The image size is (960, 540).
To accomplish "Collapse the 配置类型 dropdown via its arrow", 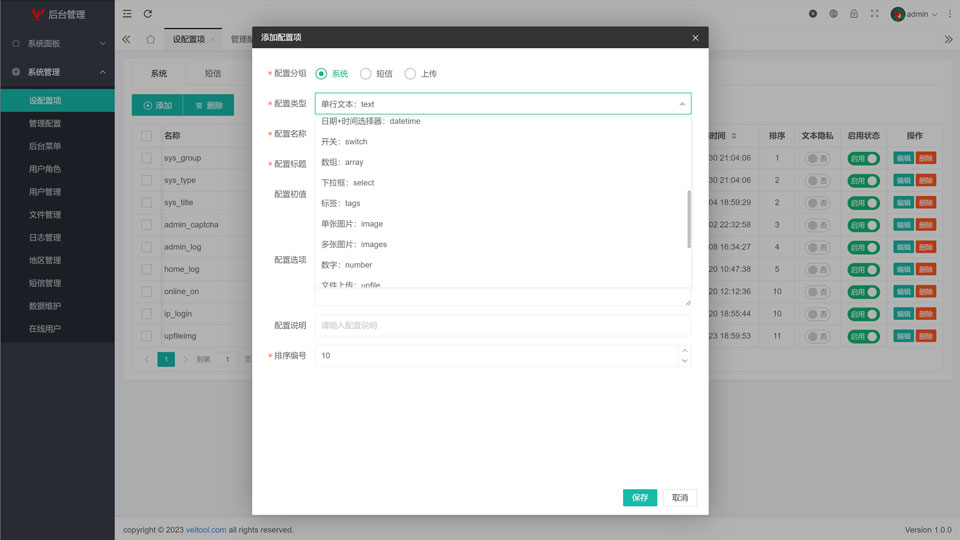I will tap(683, 104).
